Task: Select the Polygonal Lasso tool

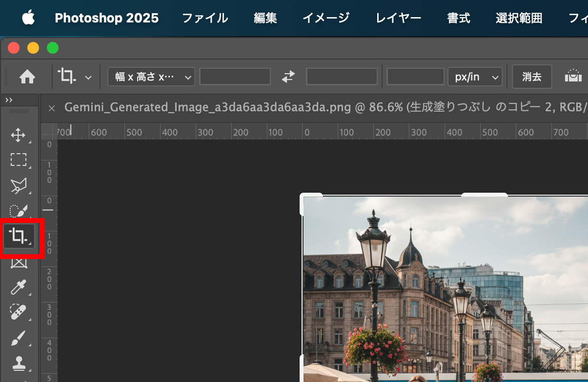Action: click(19, 185)
